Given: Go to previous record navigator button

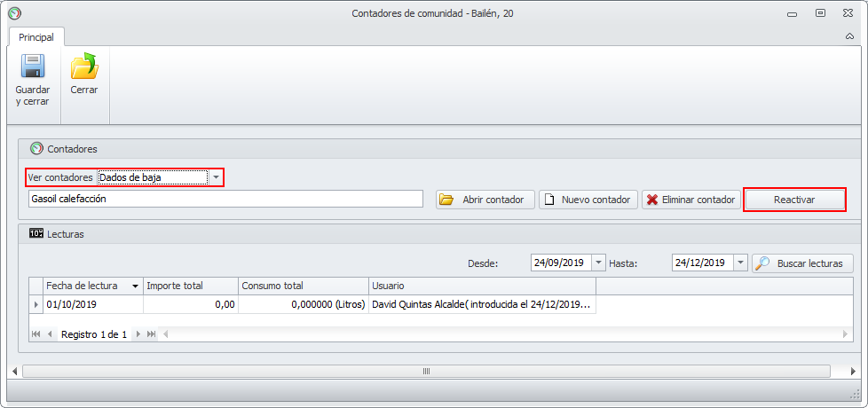Looking at the screenshot, I should coord(50,333).
